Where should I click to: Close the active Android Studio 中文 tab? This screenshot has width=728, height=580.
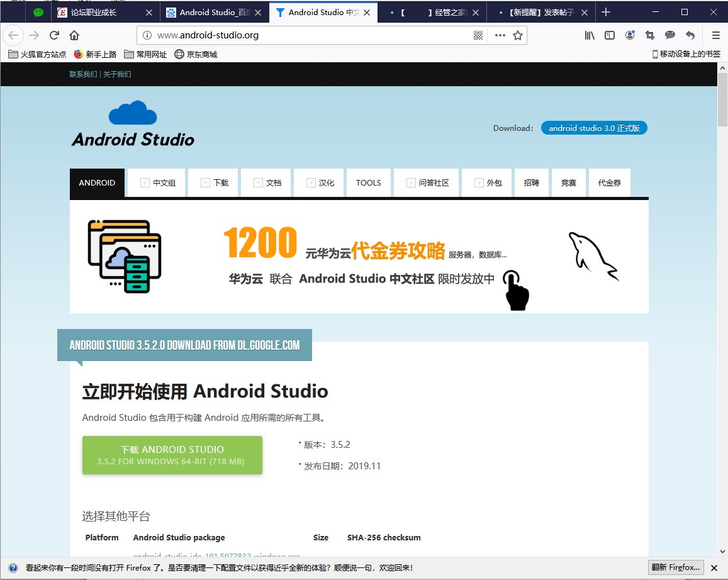tap(367, 13)
